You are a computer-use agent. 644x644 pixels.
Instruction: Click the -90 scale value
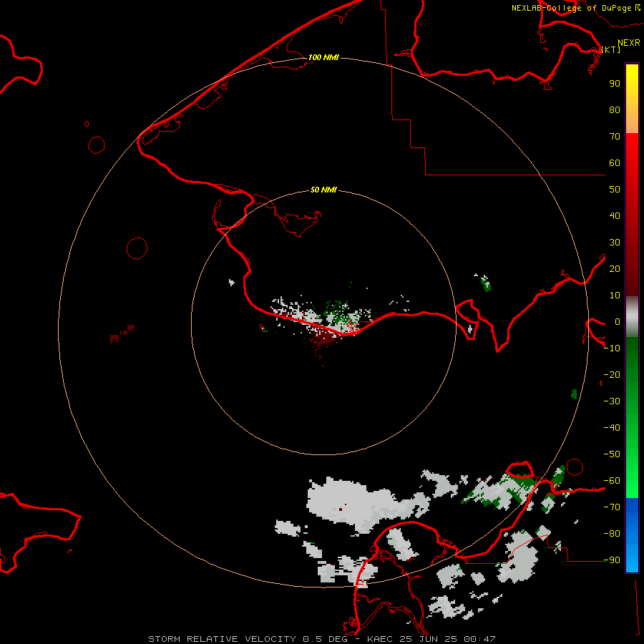612,560
